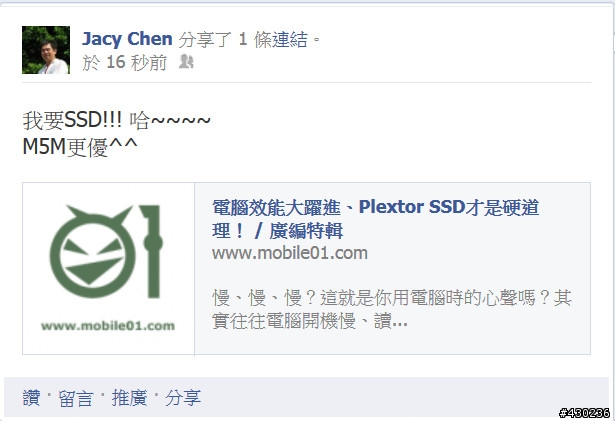This screenshot has width=615, height=421.
Task: Open Jacy Chen's profile picture
Action: coord(46,50)
